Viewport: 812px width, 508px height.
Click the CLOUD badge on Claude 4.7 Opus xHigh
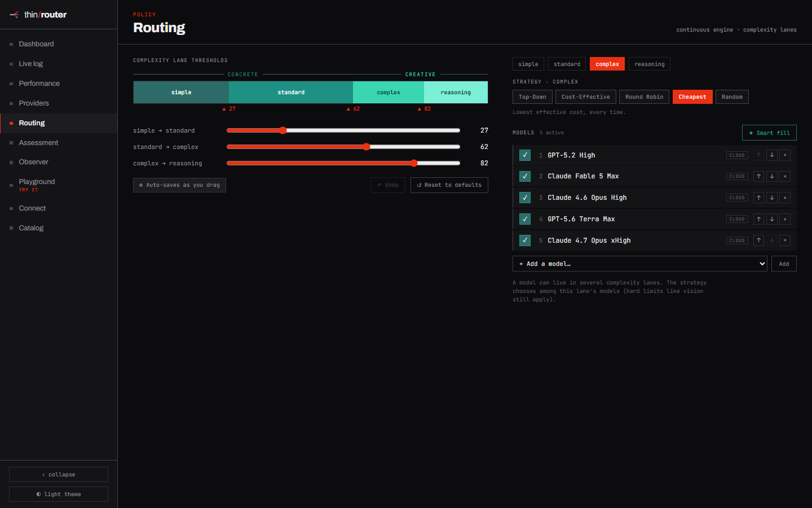click(x=737, y=240)
